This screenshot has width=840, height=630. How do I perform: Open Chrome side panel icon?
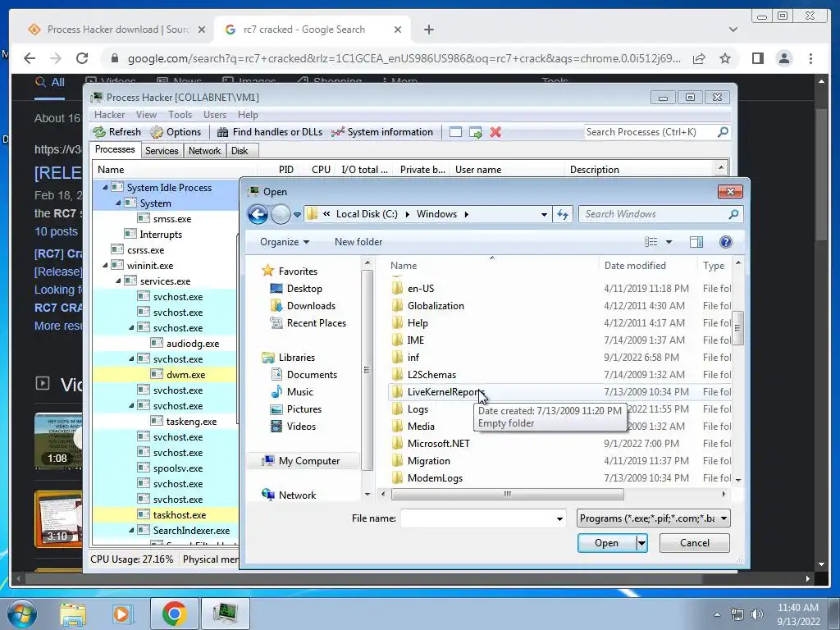point(757,58)
